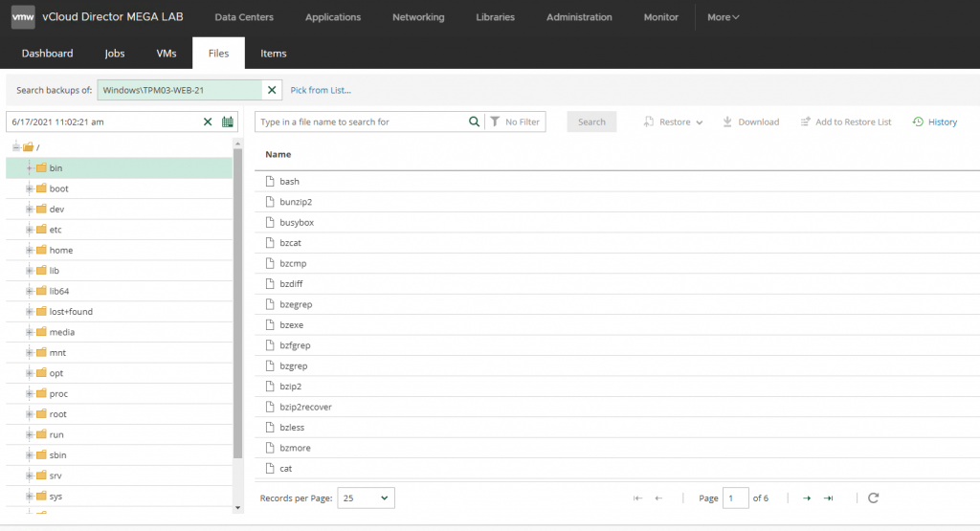Image resolution: width=980 pixels, height=531 pixels.
Task: Click the bzip2recover file icon
Action: pyautogui.click(x=269, y=407)
